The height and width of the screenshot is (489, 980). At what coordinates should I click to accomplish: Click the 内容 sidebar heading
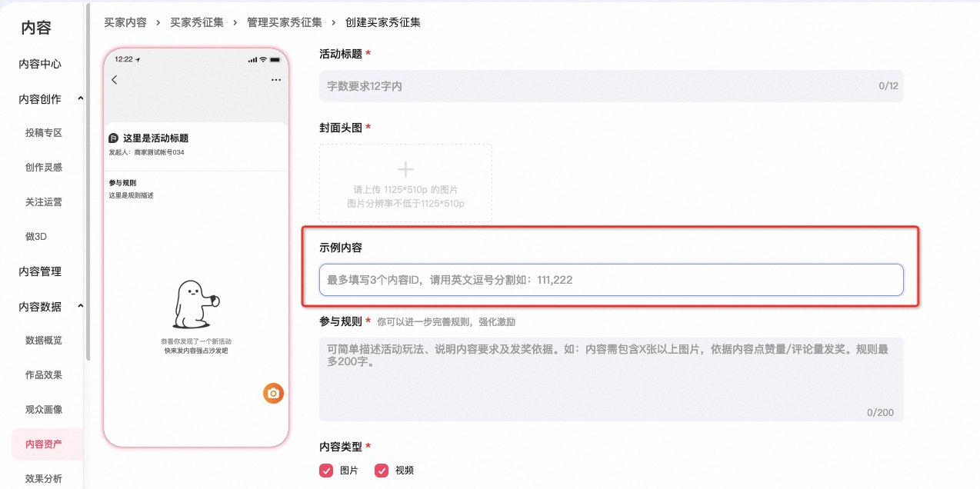click(36, 28)
